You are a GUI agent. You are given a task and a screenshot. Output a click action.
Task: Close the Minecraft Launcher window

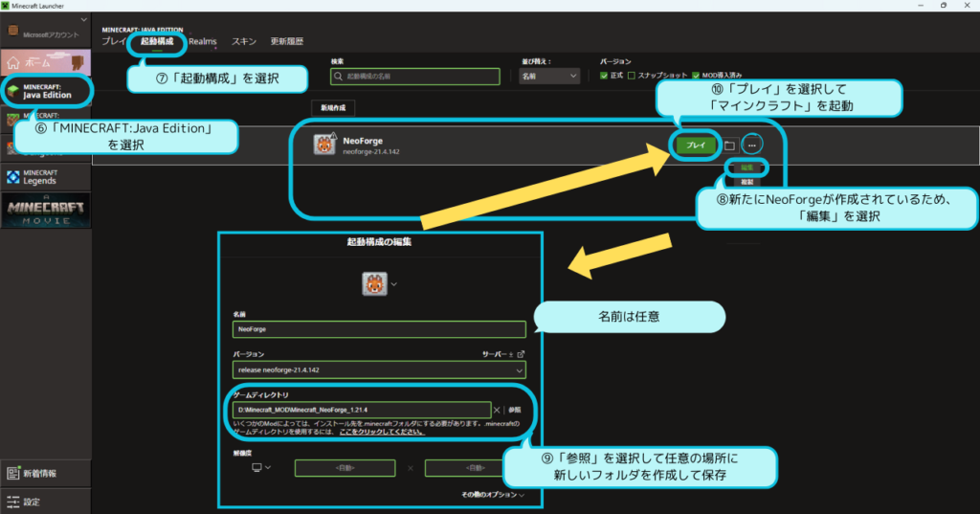967,5
